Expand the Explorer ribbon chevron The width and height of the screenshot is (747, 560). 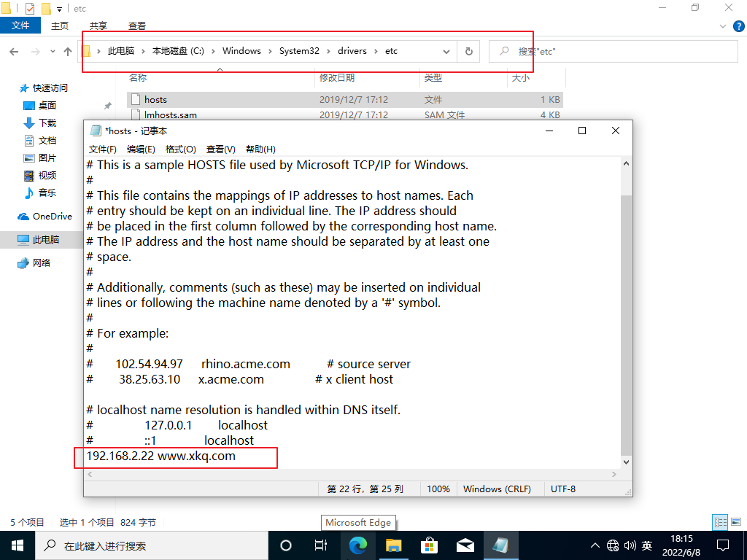click(723, 26)
